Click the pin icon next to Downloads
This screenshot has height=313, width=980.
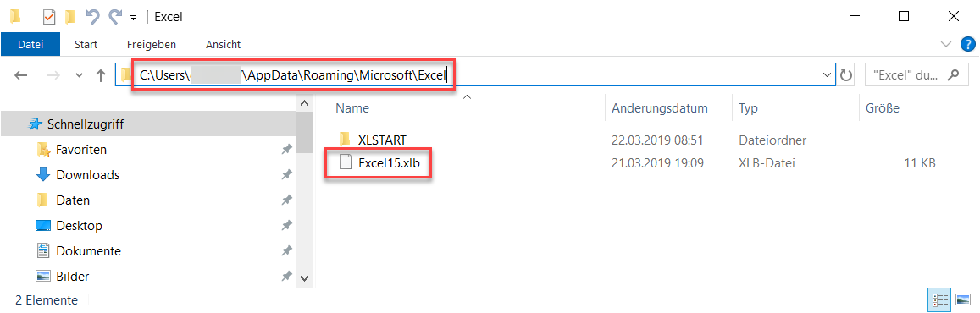point(286,175)
